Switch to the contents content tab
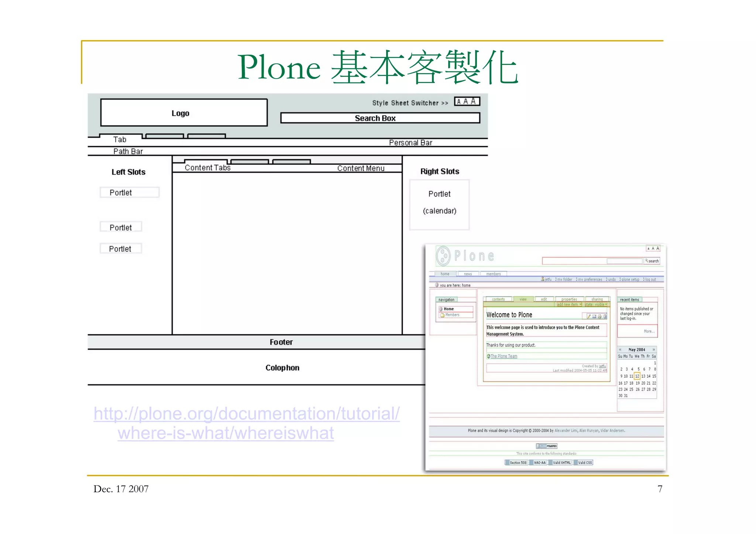The width and height of the screenshot is (756, 534). point(498,299)
